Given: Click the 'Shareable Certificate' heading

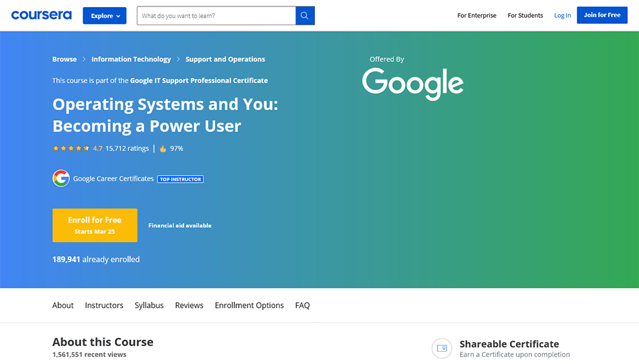Looking at the screenshot, I should coord(509,344).
